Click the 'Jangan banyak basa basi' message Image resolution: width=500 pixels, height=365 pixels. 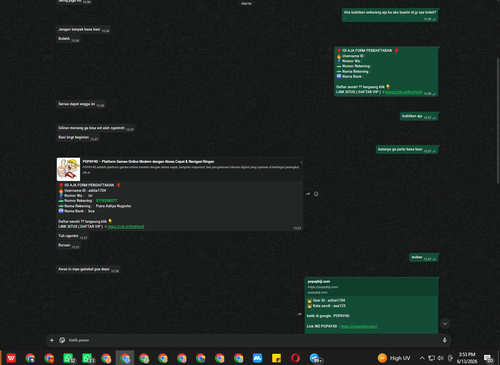(x=83, y=30)
